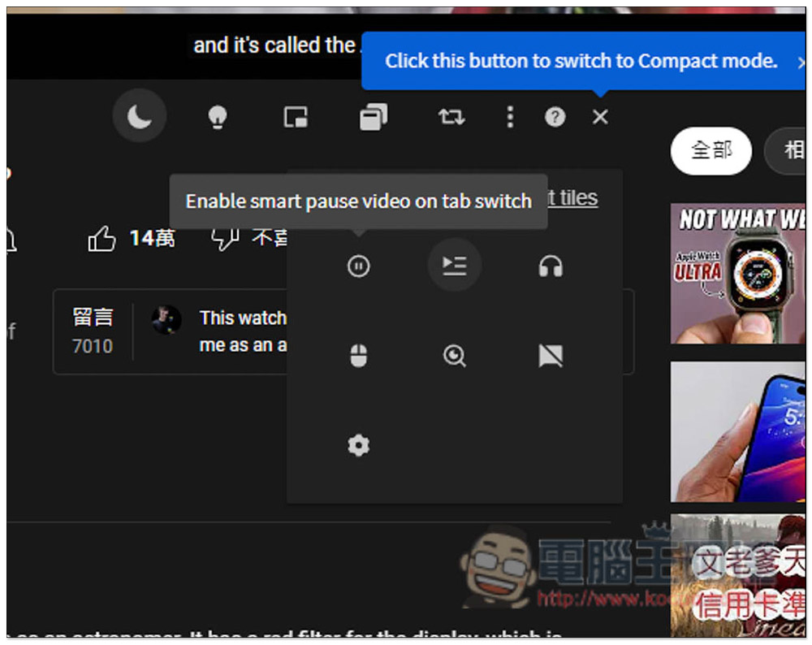The image size is (812, 645).
Task: Toggle night mode moon icon
Action: [x=140, y=115]
